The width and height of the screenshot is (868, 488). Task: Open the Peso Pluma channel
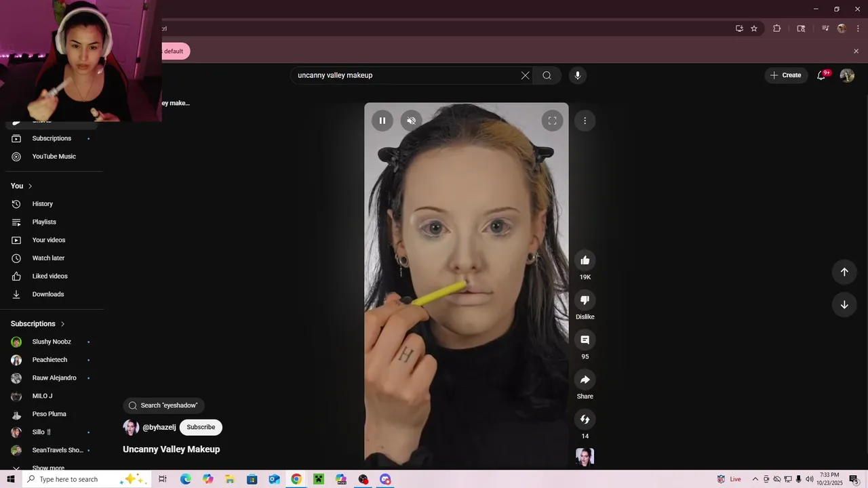pos(52,414)
